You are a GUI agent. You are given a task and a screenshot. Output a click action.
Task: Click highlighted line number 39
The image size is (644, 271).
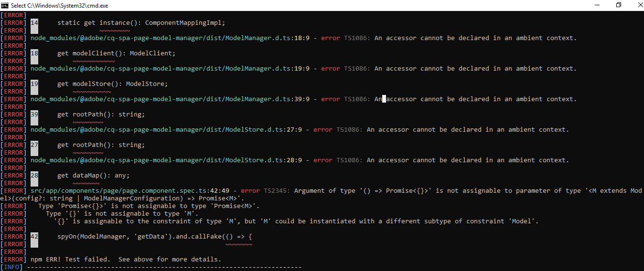click(34, 115)
